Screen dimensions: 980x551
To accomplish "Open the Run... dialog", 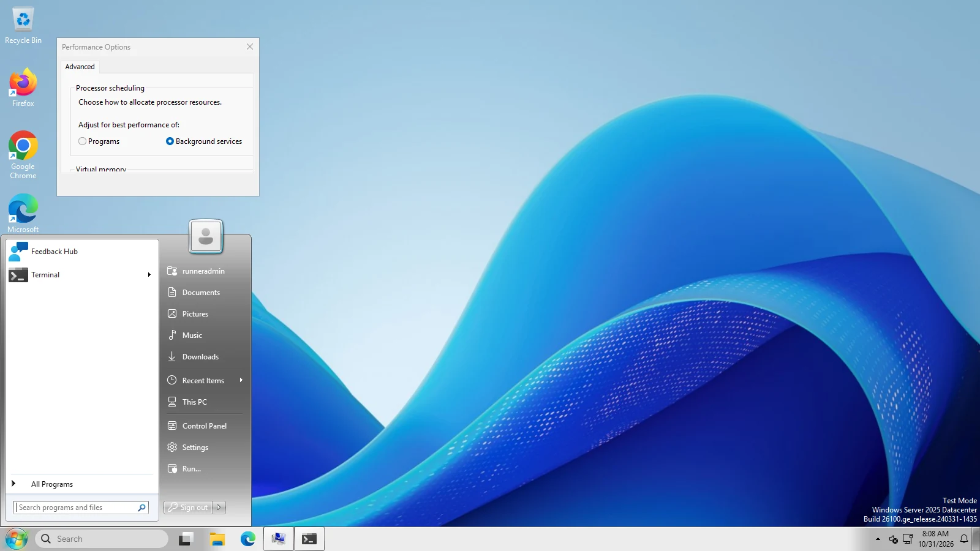I will 205,469.
